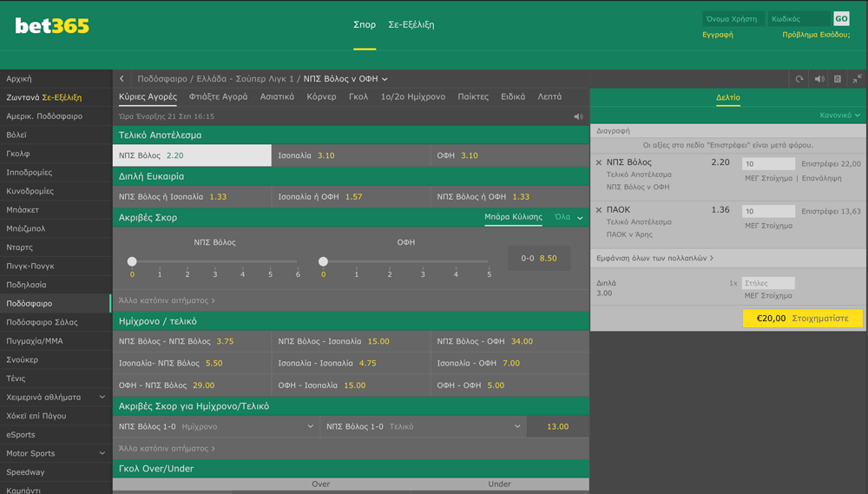Select ΟΦΗ 3.10 final result odds
This screenshot has width=868, height=494.
point(510,155)
